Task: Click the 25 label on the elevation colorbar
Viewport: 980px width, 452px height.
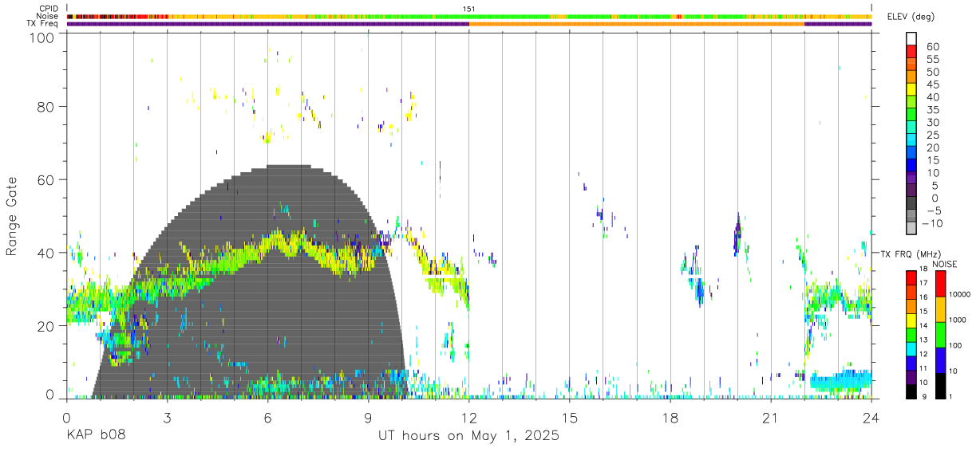Action: (932, 135)
